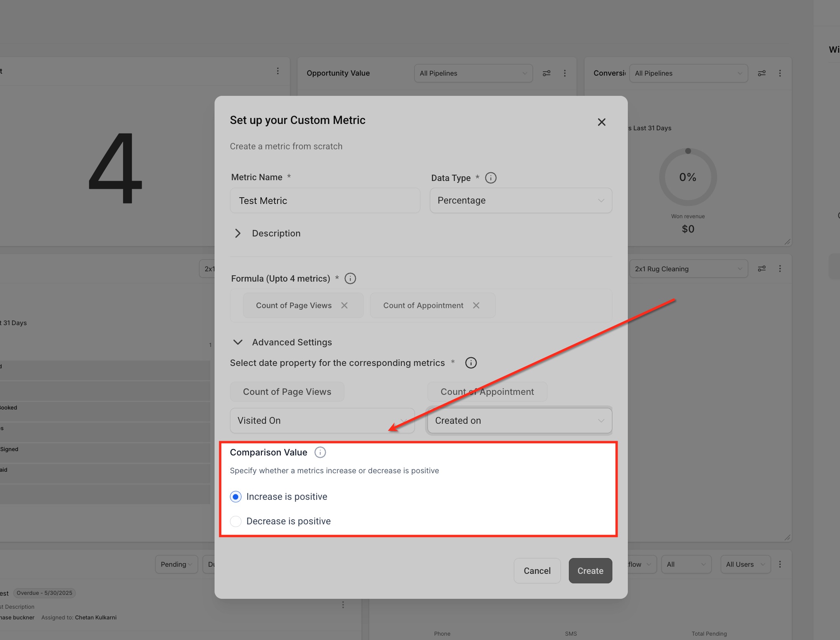Open the Created on date dropdown

pyautogui.click(x=519, y=421)
